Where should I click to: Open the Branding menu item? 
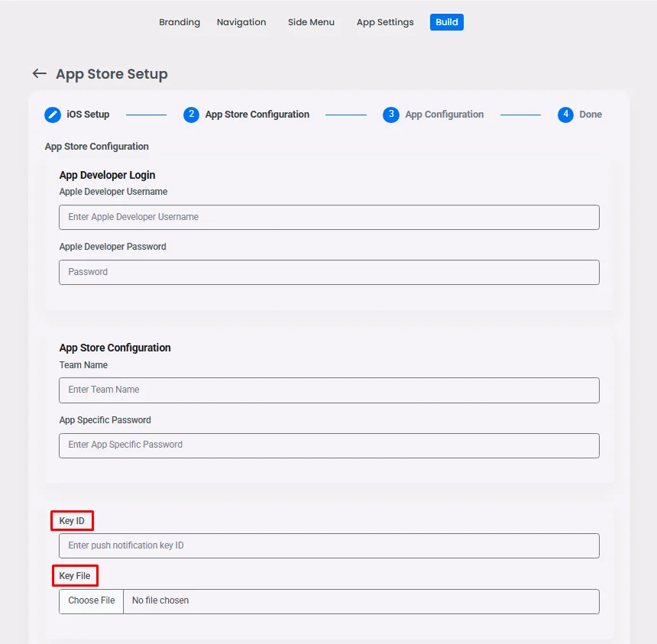180,22
